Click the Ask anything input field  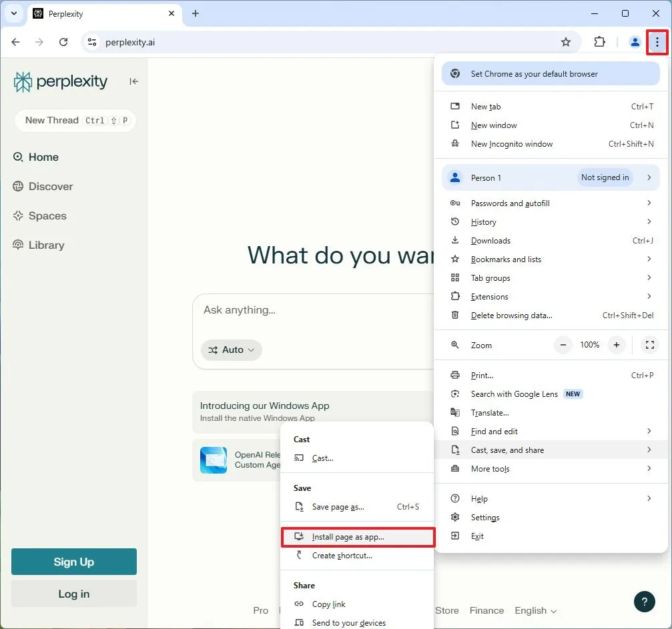click(x=300, y=309)
